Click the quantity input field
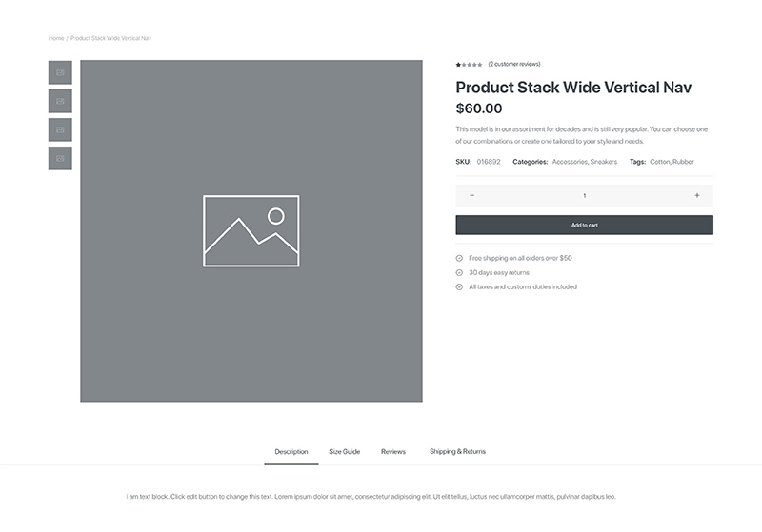 coord(584,196)
